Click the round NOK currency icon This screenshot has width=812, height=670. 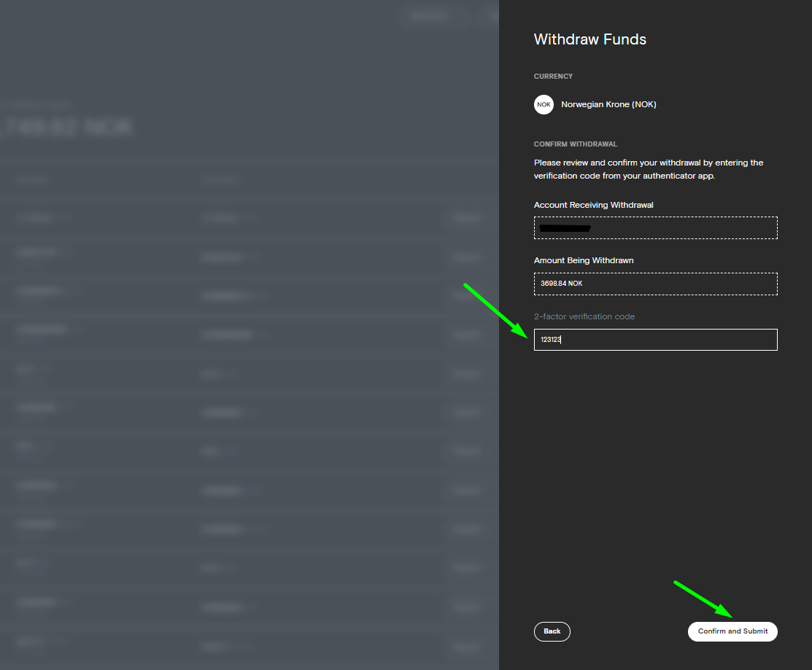tap(544, 104)
